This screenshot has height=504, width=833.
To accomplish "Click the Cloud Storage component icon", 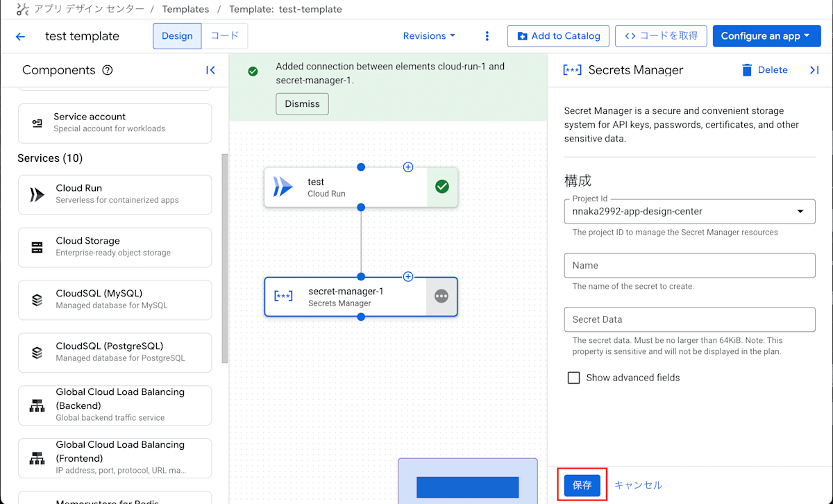I will [37, 247].
